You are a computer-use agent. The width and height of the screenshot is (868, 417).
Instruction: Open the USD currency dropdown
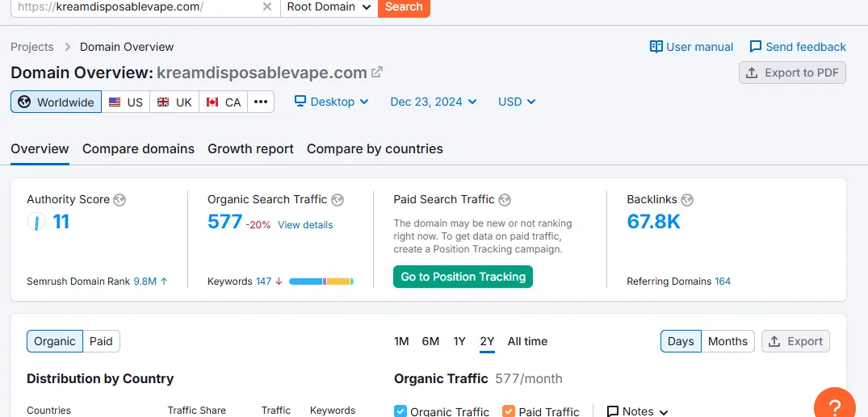[517, 102]
